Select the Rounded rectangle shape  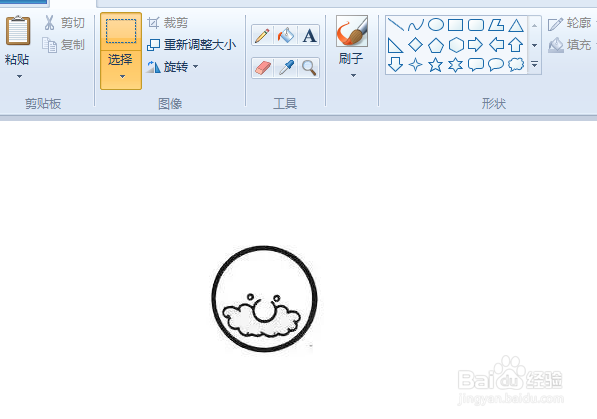click(476, 25)
